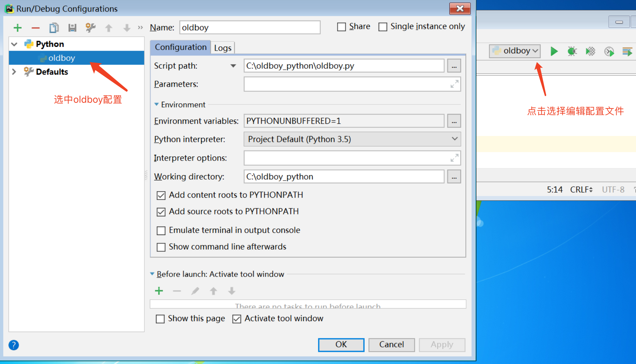
Task: Click the Apply button
Action: click(442, 345)
